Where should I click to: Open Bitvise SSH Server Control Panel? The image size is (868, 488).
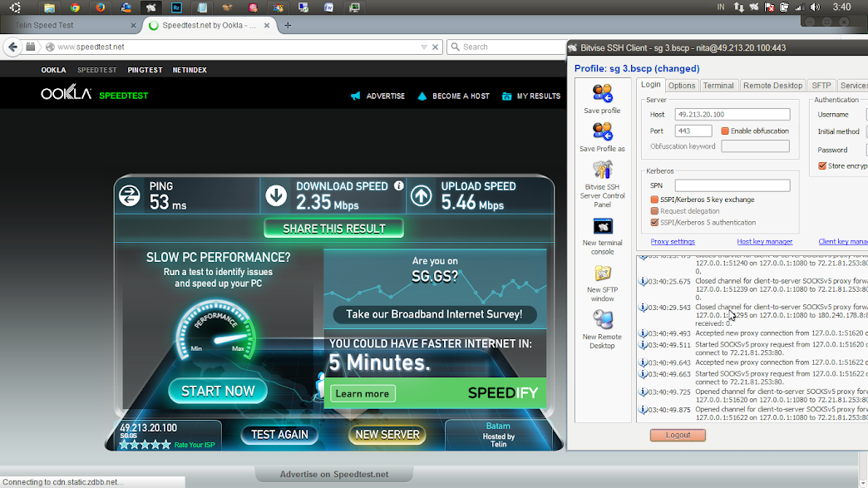point(602,170)
